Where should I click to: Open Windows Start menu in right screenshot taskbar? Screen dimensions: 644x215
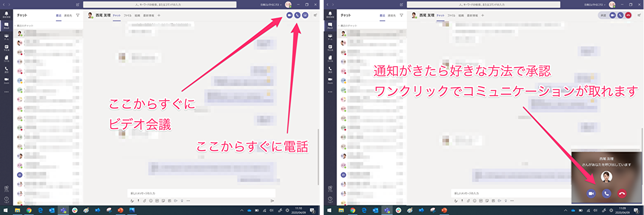(330, 210)
